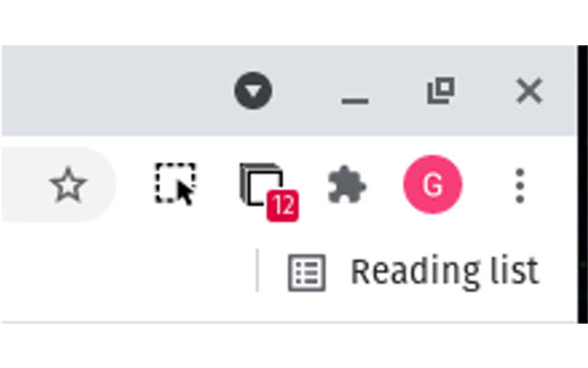Activate the dashed-selection capture extension icon

[175, 184]
